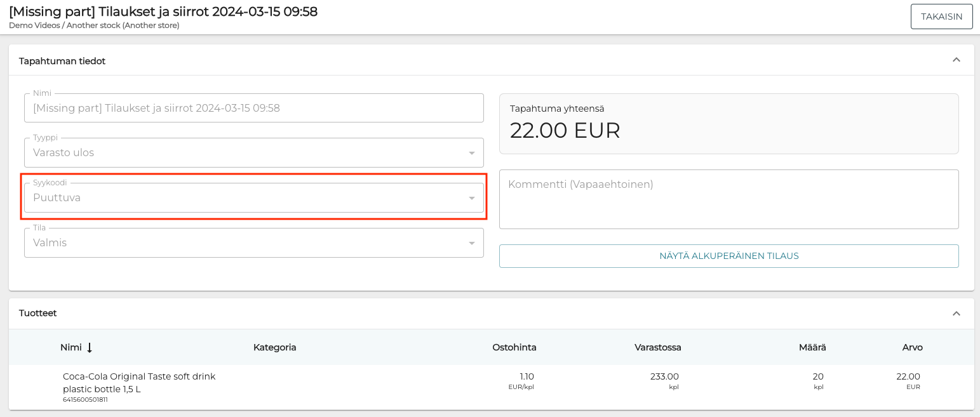The height and width of the screenshot is (417, 980).
Task: Collapse the Tuotteet section chevron
Action: (956, 314)
